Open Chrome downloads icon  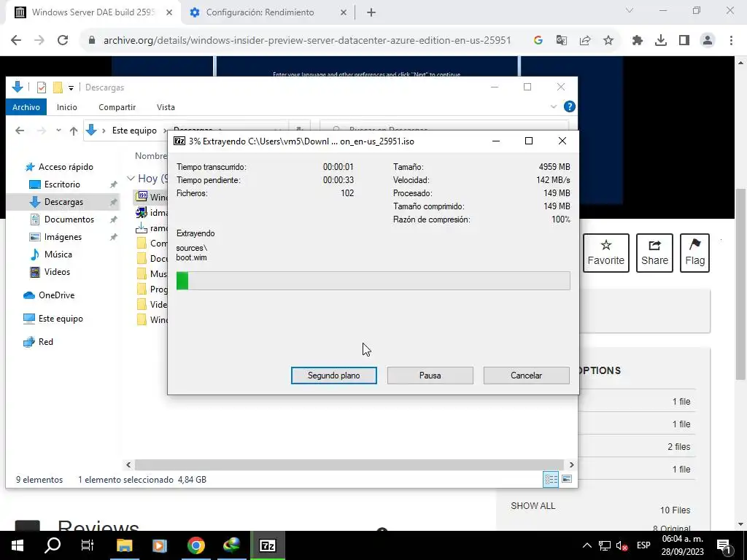661,41
